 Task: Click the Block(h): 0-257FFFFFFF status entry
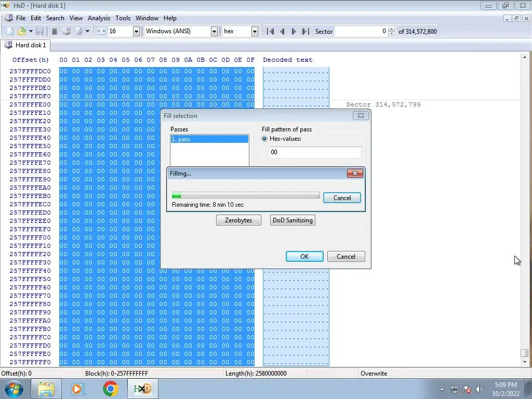pyautogui.click(x=116, y=373)
